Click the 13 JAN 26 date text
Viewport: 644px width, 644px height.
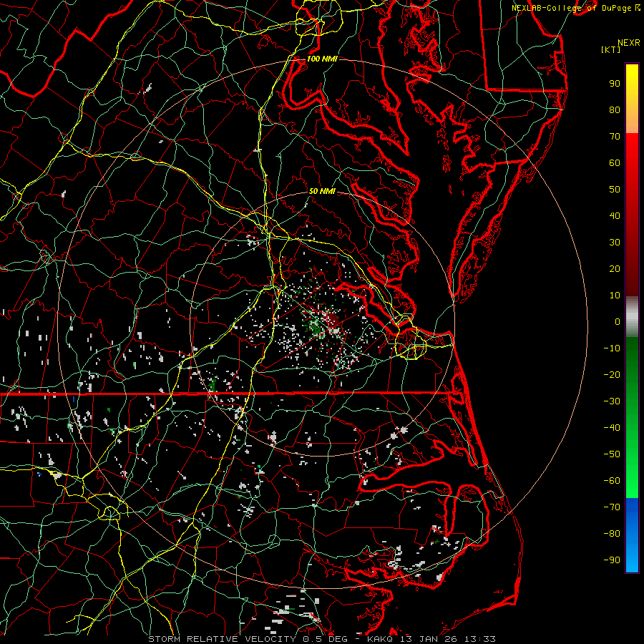click(x=429, y=639)
